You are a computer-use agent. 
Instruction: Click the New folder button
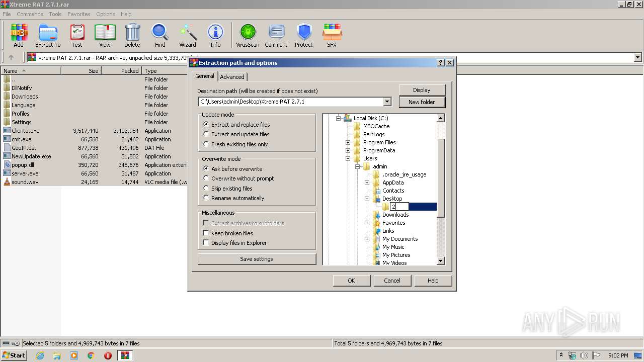coord(422,102)
